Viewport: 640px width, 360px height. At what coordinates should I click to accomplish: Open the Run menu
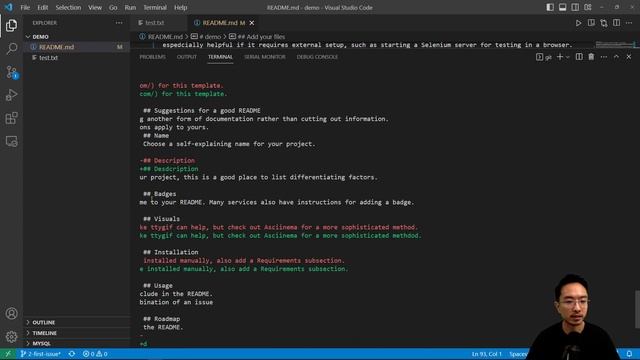coord(130,7)
